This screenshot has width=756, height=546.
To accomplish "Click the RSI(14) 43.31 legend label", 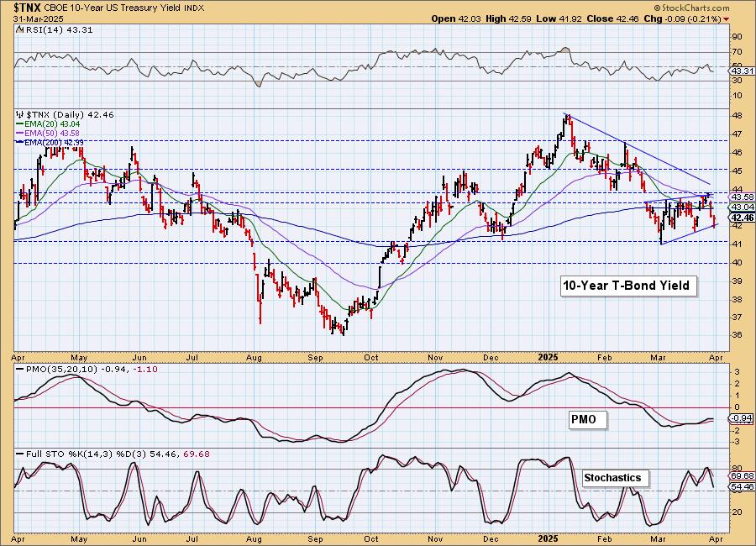I will [x=58, y=29].
